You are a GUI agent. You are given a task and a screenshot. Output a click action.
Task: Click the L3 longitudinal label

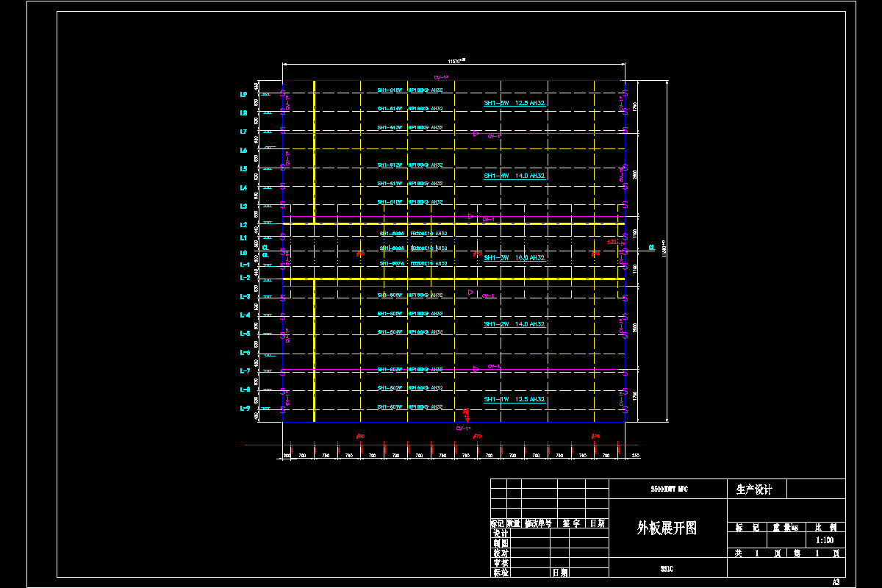tap(243, 207)
